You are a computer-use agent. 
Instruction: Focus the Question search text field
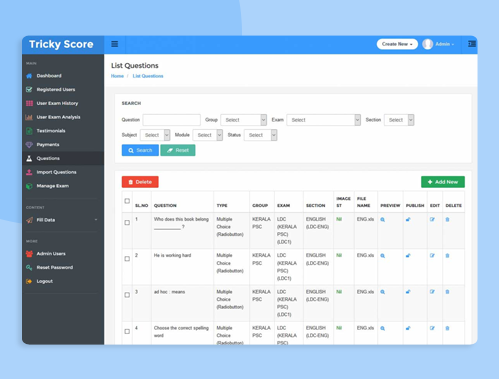pos(172,120)
